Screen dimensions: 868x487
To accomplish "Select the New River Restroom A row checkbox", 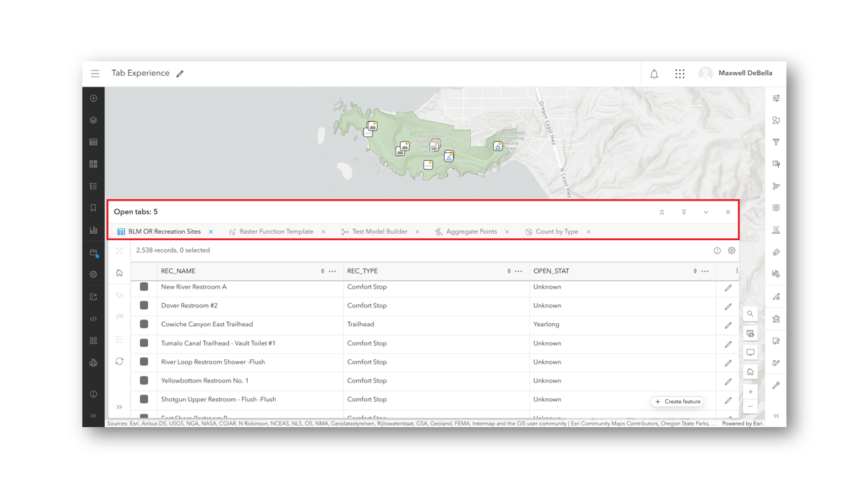I will (144, 287).
